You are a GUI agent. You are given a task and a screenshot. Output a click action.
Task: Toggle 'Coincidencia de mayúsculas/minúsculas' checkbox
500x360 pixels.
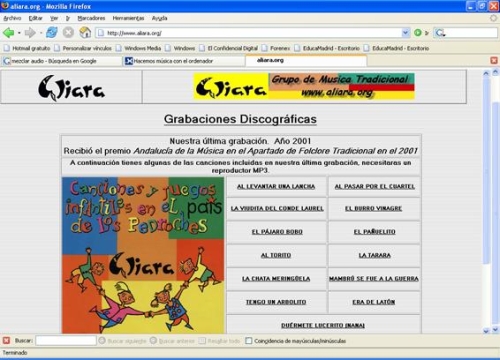point(248,341)
